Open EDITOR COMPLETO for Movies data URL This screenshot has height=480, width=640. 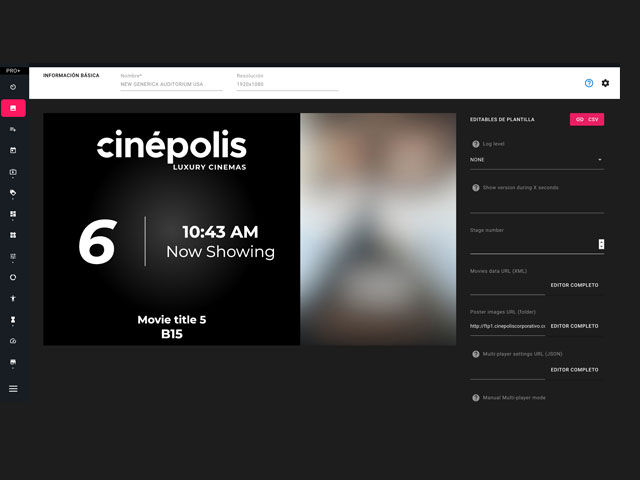(x=574, y=285)
